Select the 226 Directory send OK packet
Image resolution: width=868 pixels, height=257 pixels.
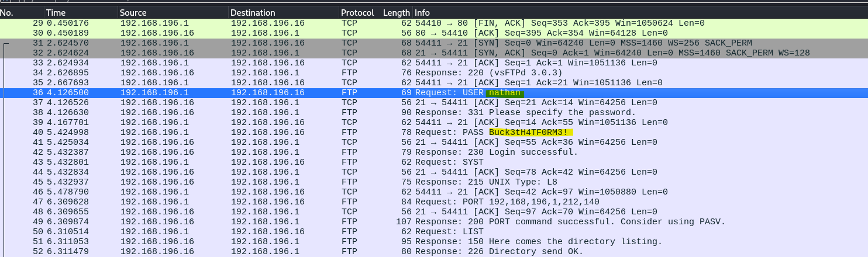434,252
